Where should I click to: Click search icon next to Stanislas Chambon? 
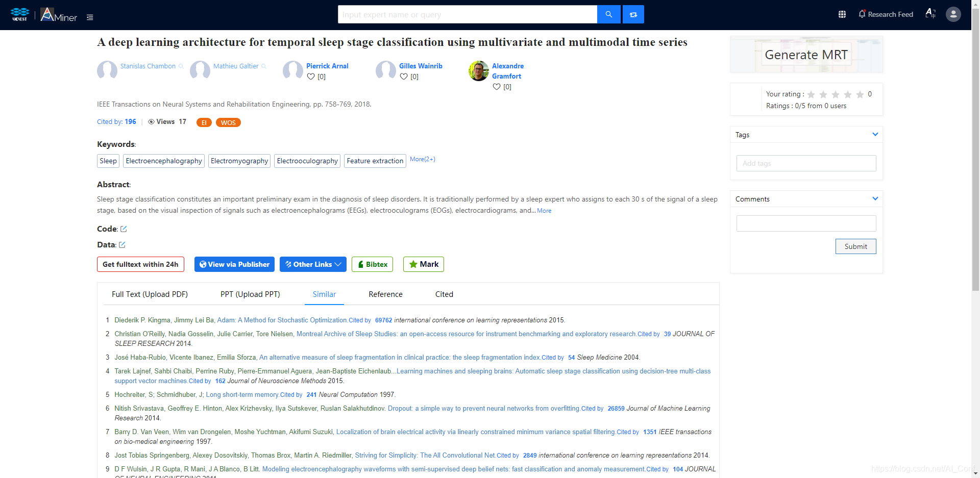coord(181,66)
